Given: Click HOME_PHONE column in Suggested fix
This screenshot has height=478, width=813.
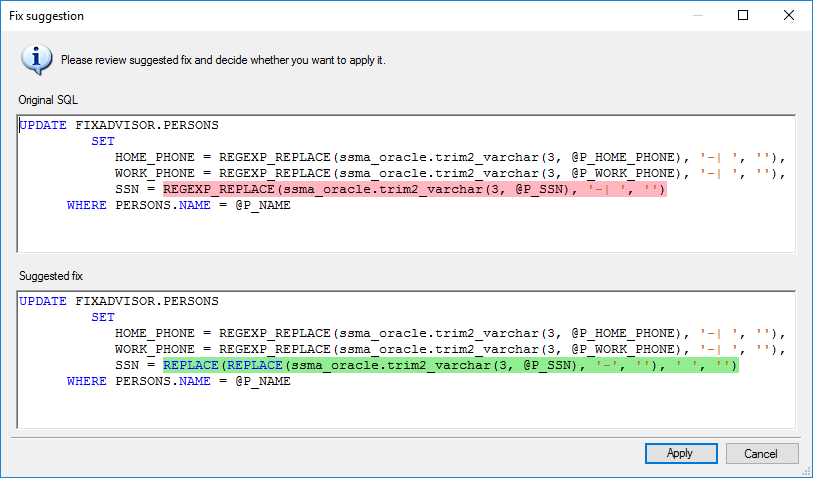Looking at the screenshot, I should click(x=155, y=333).
